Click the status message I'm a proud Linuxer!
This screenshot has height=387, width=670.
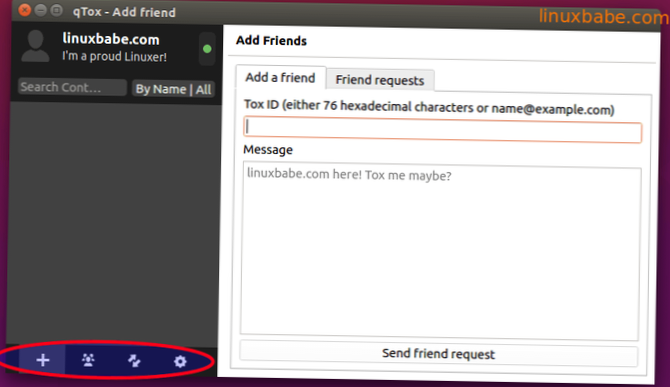click(115, 56)
